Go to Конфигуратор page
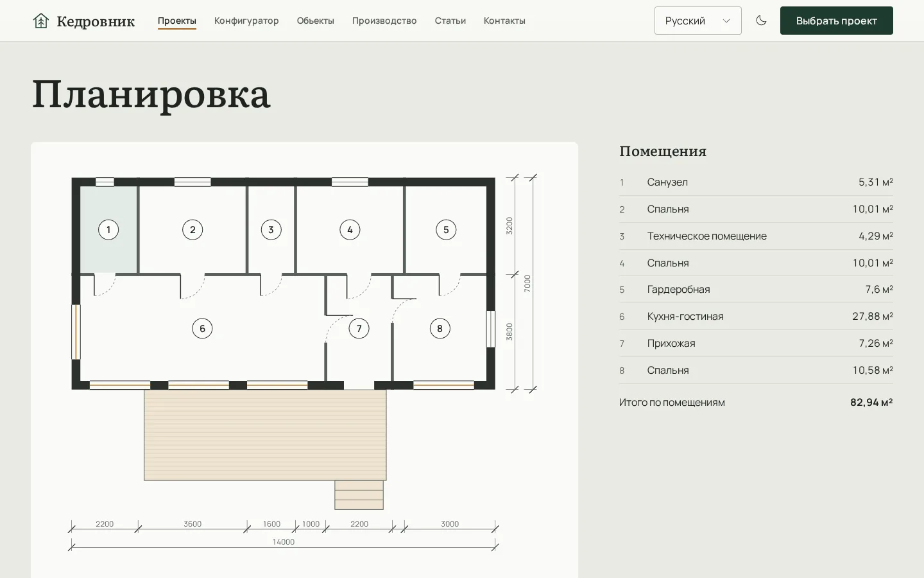The height and width of the screenshot is (578, 924). pyautogui.click(x=246, y=21)
